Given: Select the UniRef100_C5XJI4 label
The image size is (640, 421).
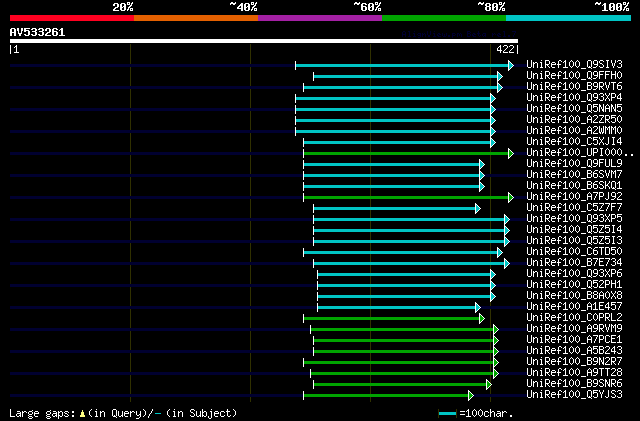Looking at the screenshot, I should [x=574, y=142].
